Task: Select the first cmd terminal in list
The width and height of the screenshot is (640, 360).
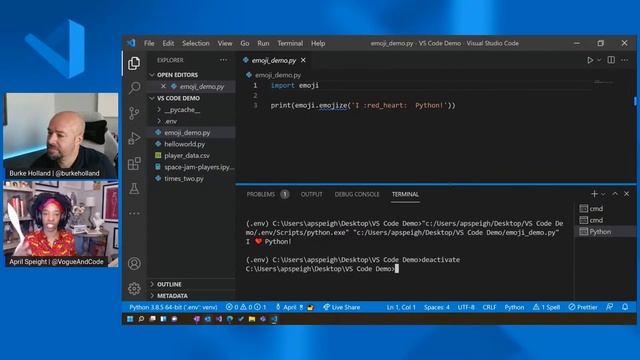Action: tap(605, 209)
